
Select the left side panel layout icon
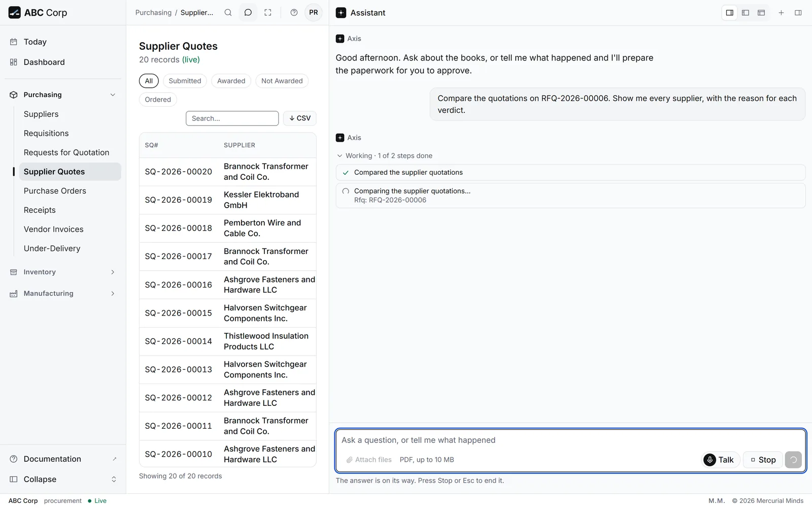pyautogui.click(x=746, y=13)
